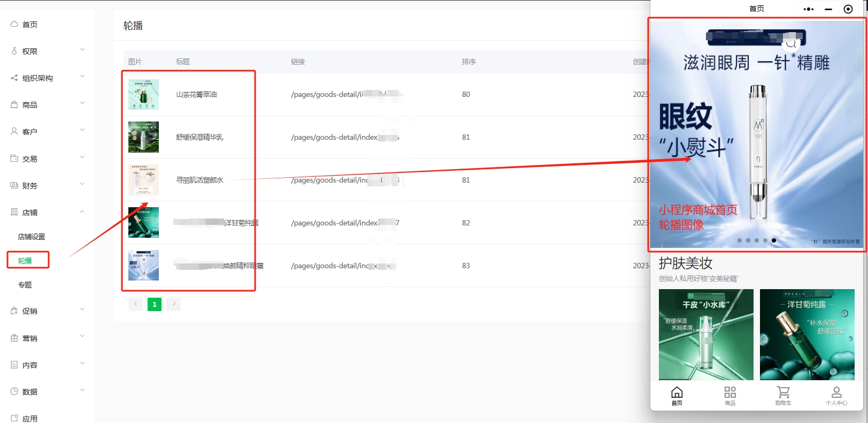
Task: Click the 舒缓保湿精华乳 thumbnail image
Action: (x=143, y=137)
